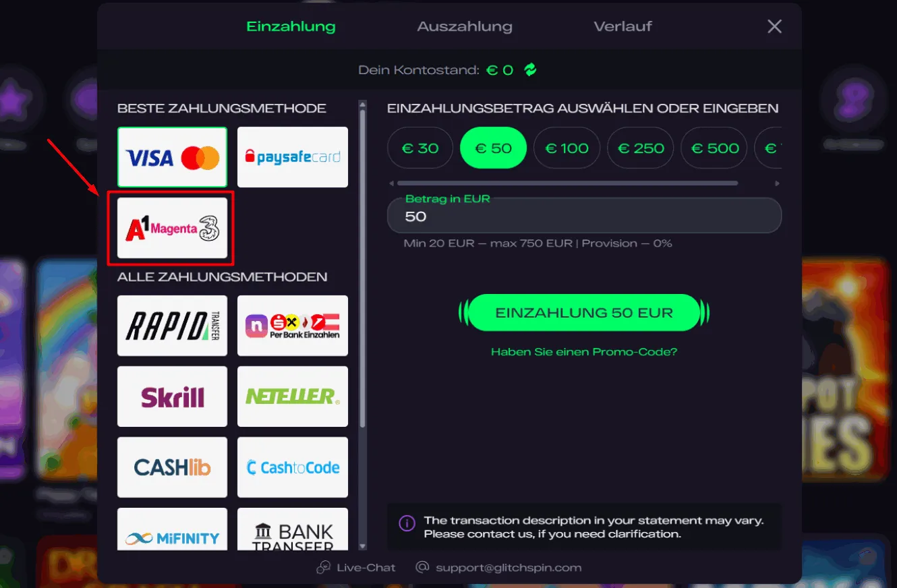This screenshot has width=897, height=588.
Task: Open the Verlauf tab
Action: (x=623, y=27)
